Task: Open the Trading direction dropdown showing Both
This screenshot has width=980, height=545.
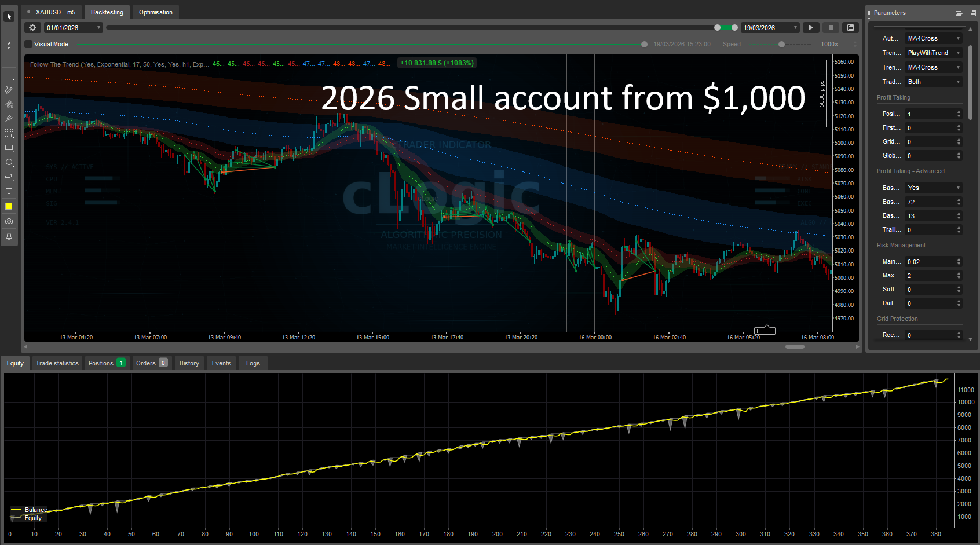Action: [x=933, y=82]
